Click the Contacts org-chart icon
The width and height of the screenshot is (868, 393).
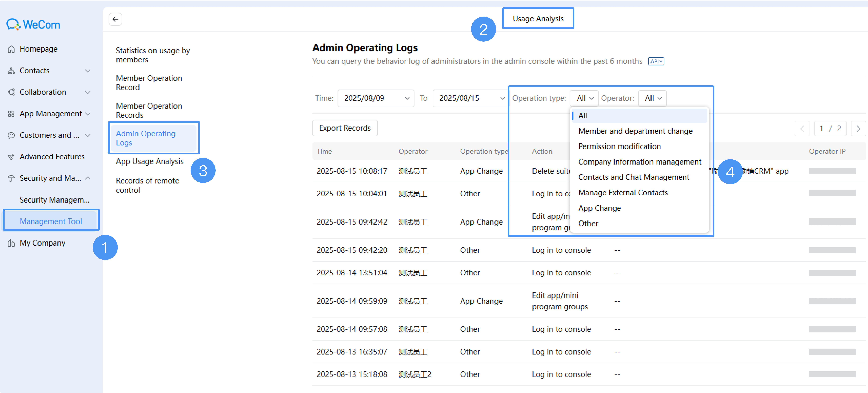pyautogui.click(x=11, y=71)
